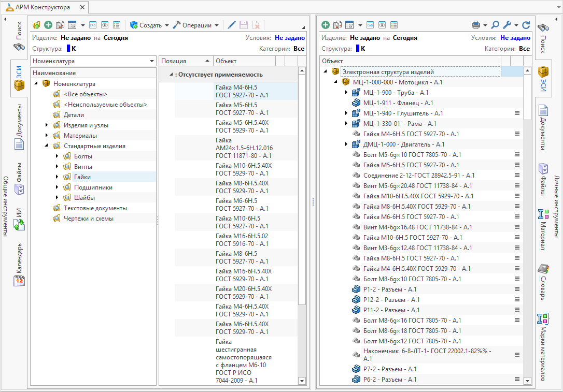Viewport: 563px width, 392px height.
Task: Click the hamburger menu icon on МЦ-1-940 Глушитель row
Action: click(516, 113)
